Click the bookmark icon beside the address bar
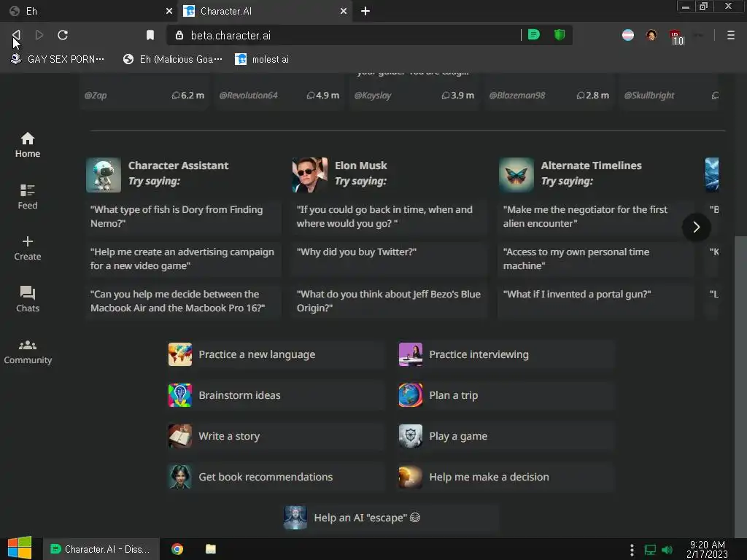Image resolution: width=747 pixels, height=560 pixels. (x=150, y=35)
